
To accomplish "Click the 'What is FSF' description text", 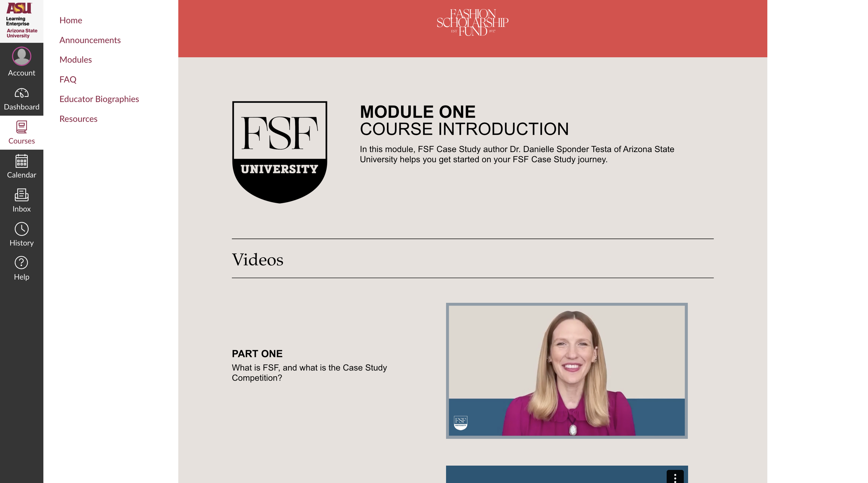I will pyautogui.click(x=309, y=373).
